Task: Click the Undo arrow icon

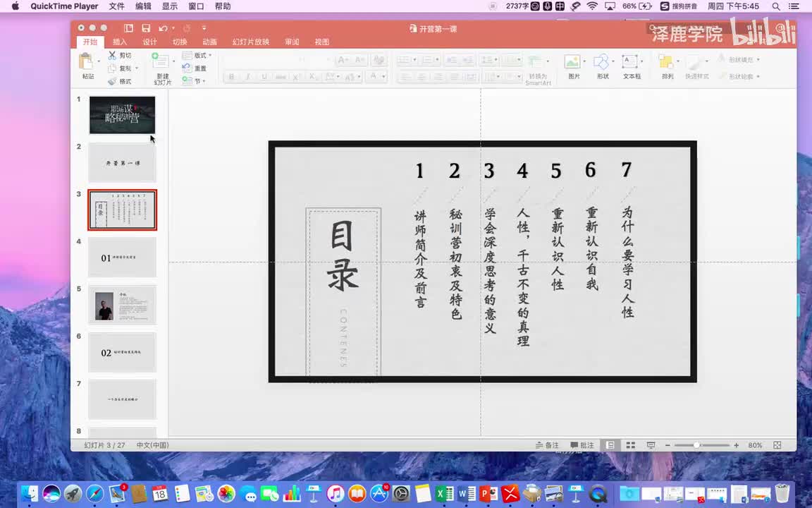Action: pyautogui.click(x=163, y=28)
